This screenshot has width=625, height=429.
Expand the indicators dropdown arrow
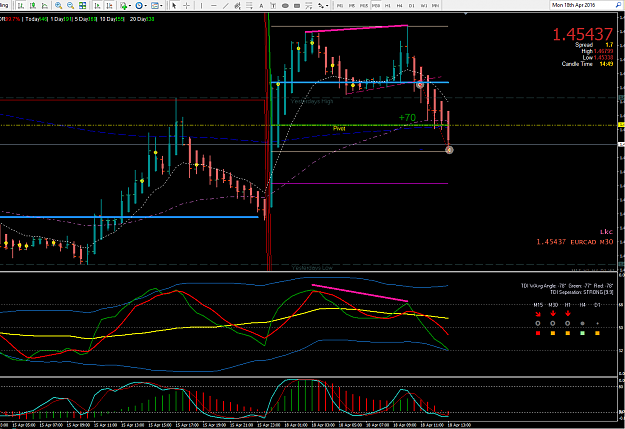(x=130, y=6)
